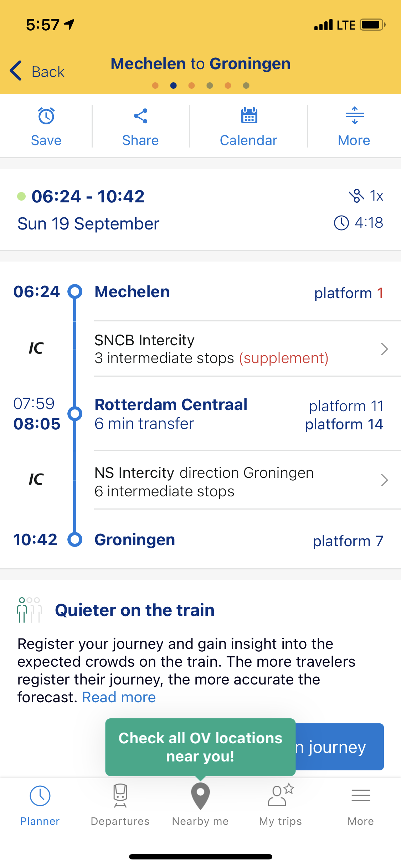Tap the Share icon
Screen dimensions: 401x868
coord(140,116)
